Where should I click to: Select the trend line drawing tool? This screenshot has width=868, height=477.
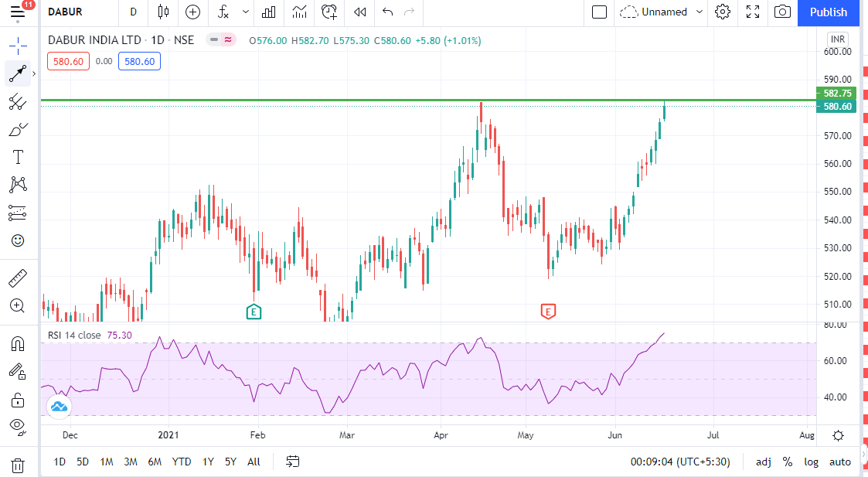point(17,73)
